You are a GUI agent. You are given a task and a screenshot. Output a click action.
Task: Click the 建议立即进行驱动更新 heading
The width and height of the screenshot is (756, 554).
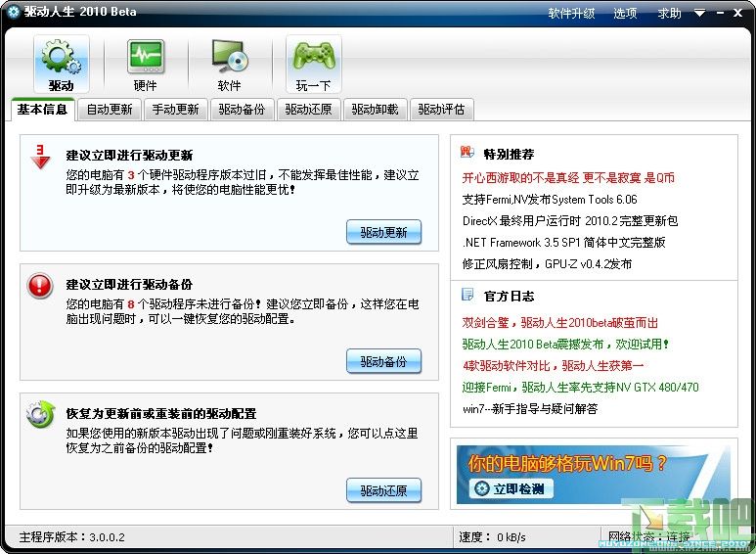(x=129, y=155)
